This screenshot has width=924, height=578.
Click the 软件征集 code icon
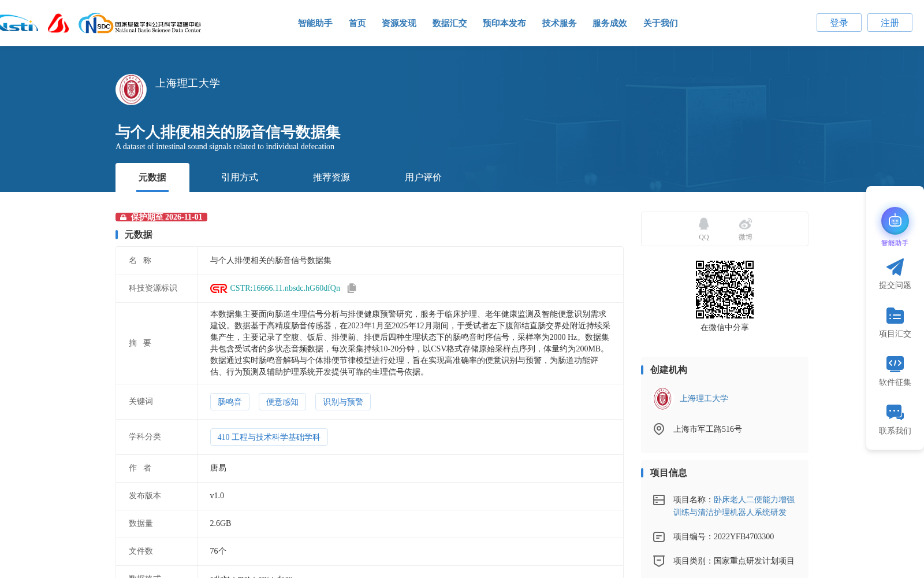[x=895, y=364]
